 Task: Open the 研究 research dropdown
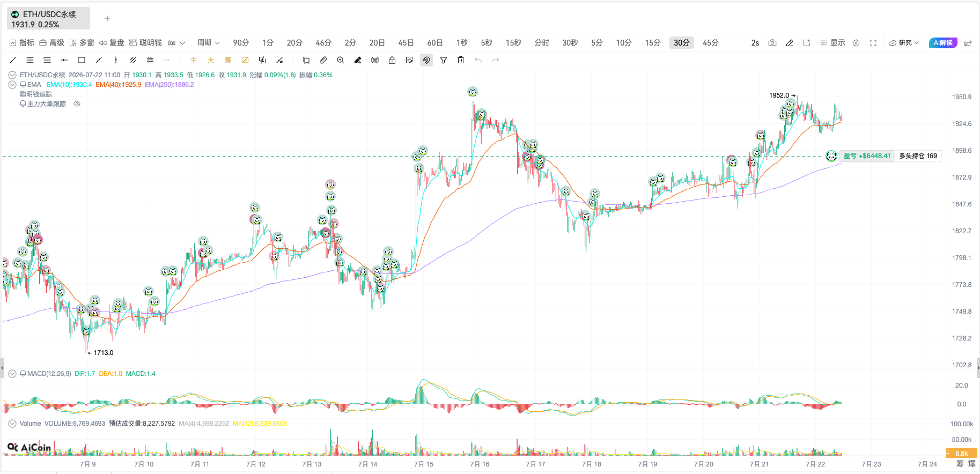click(x=904, y=43)
